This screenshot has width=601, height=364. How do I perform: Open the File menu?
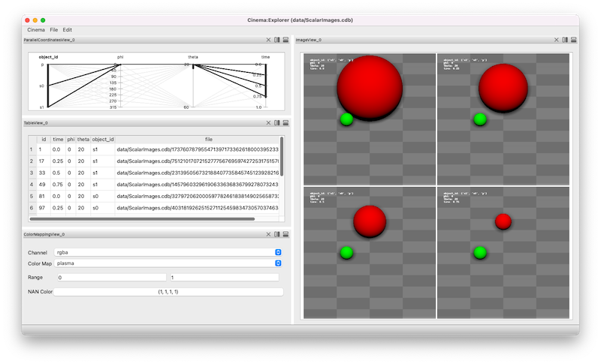[x=53, y=30]
